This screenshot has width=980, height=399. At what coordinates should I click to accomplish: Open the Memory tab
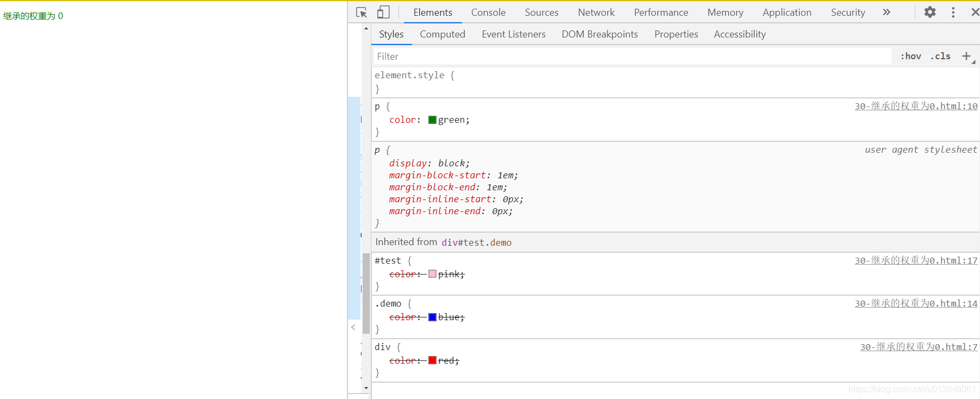coord(725,12)
